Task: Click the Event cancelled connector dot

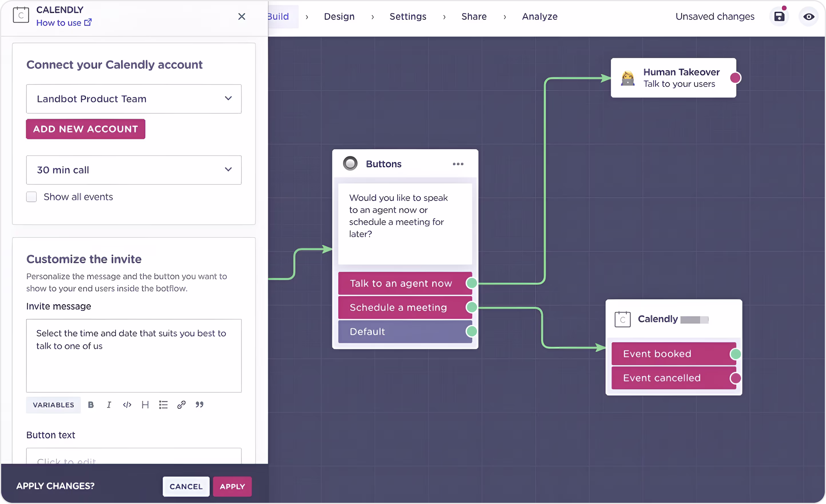Action: 736,378
